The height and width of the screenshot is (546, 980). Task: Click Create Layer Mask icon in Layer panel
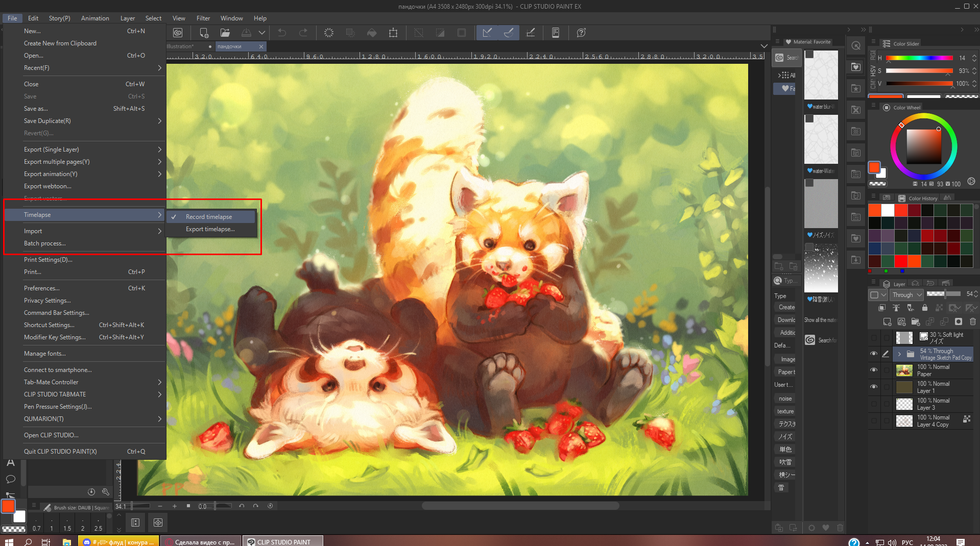(x=959, y=321)
